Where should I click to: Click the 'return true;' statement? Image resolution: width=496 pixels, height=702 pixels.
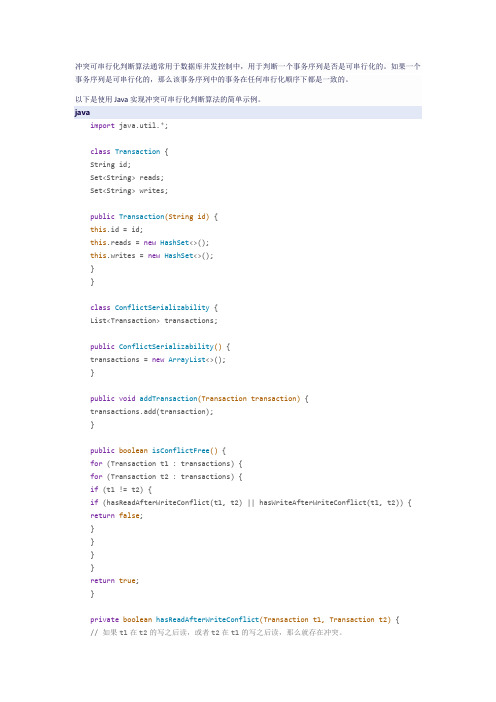pos(114,581)
